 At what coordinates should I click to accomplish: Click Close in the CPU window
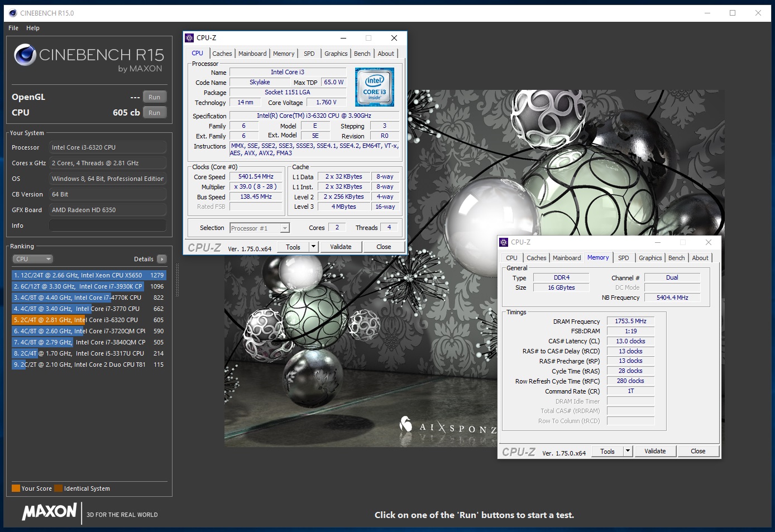pyautogui.click(x=384, y=247)
